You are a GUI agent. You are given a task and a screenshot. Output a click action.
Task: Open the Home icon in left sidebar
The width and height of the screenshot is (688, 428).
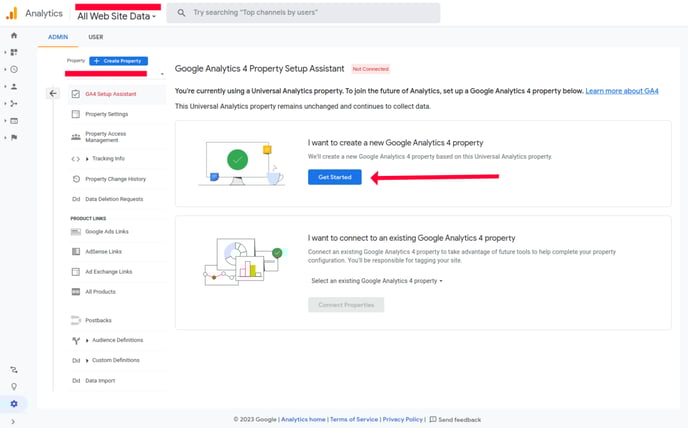click(x=14, y=36)
